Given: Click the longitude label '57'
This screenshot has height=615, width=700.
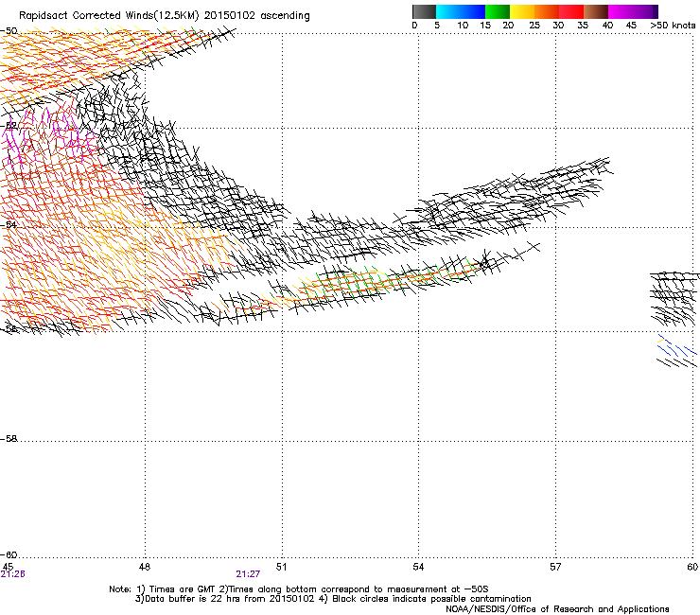Looking at the screenshot, I should pos(555,567).
